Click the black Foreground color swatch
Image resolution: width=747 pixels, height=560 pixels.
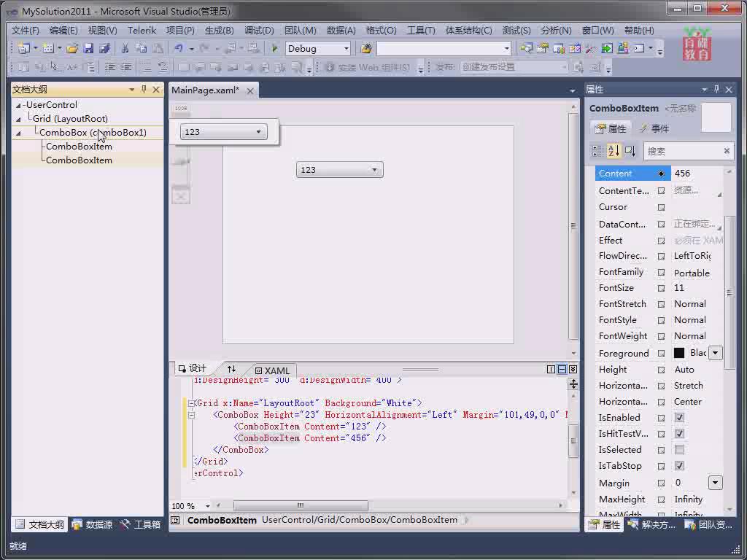pyautogui.click(x=679, y=353)
